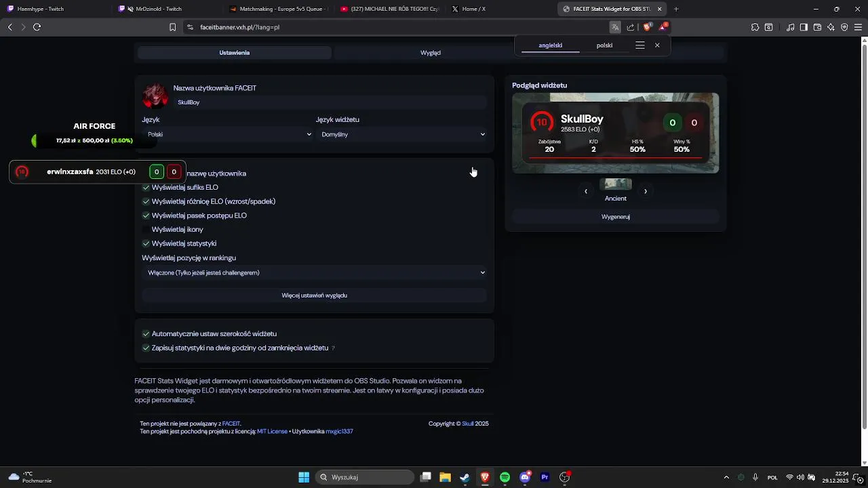Image resolution: width=868 pixels, height=488 pixels.
Task: Open File Explorer from the taskbar
Action: click(x=445, y=477)
